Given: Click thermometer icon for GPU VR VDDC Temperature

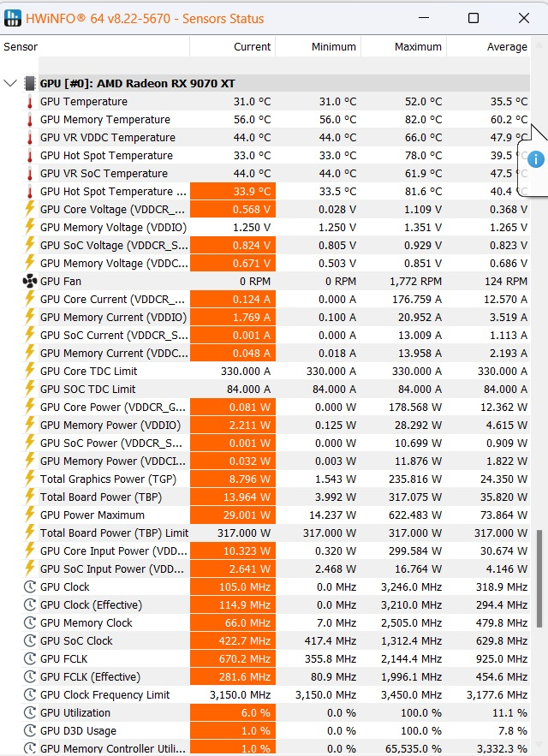Looking at the screenshot, I should coord(29,138).
